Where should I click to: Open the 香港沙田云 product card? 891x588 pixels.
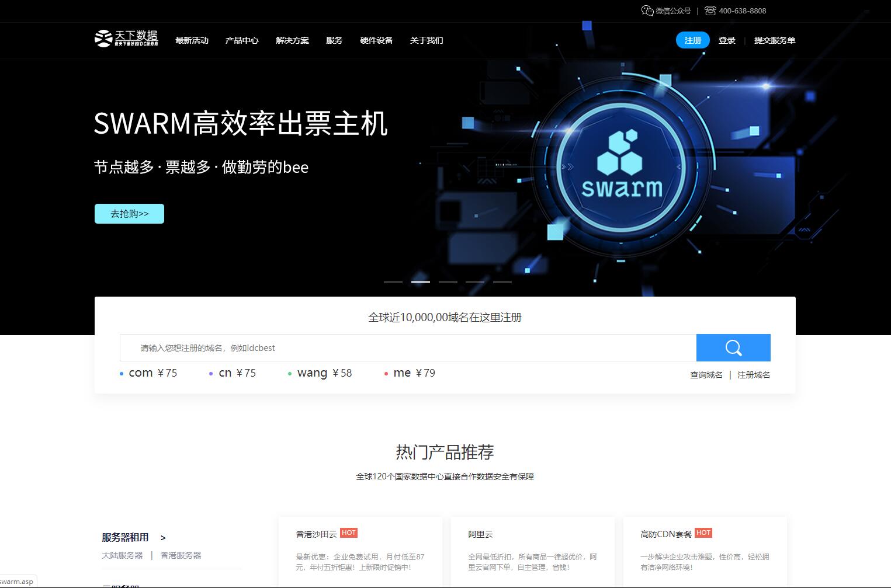coord(360,552)
